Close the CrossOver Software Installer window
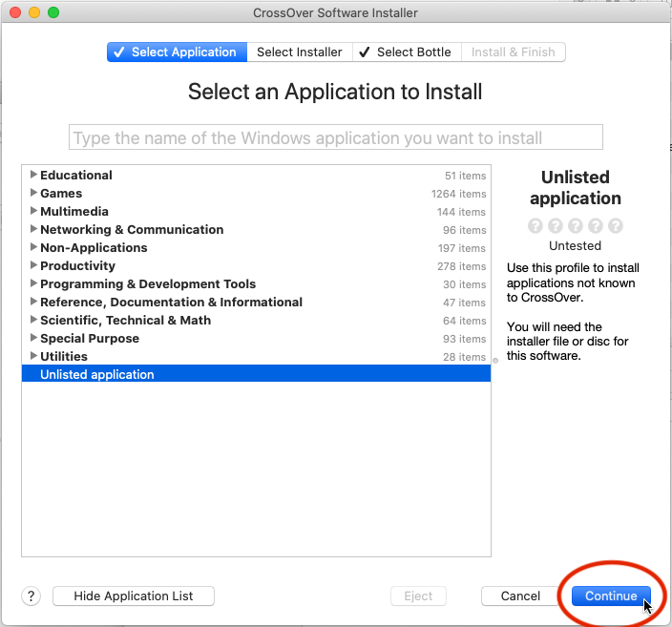The height and width of the screenshot is (627, 672). point(15,12)
